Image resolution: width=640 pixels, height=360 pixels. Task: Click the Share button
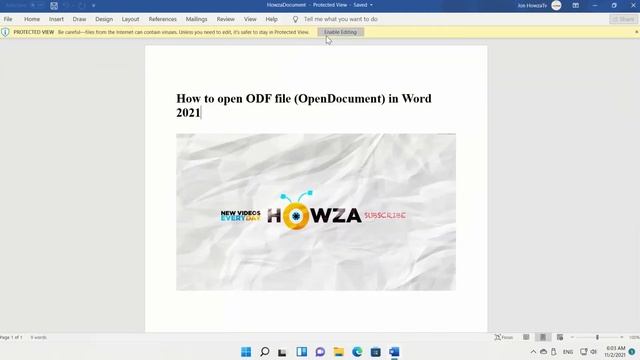coord(623,19)
